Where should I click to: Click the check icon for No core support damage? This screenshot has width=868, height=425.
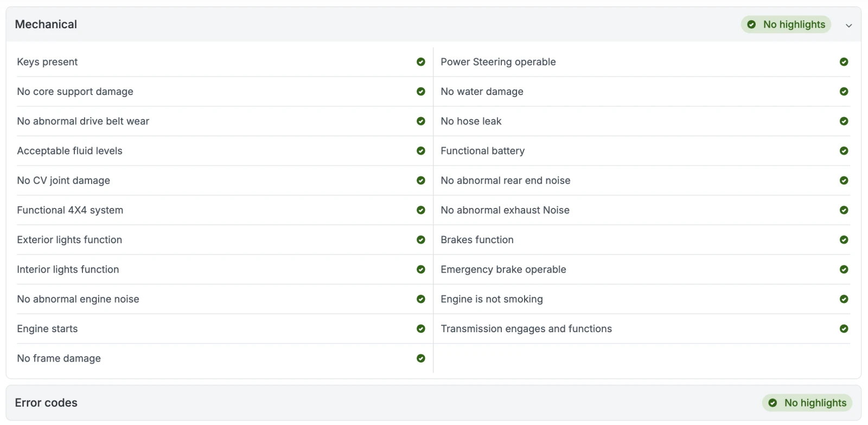421,91
